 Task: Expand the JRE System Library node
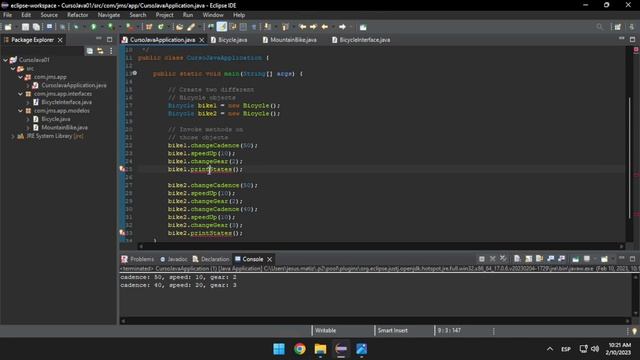pos(13,136)
